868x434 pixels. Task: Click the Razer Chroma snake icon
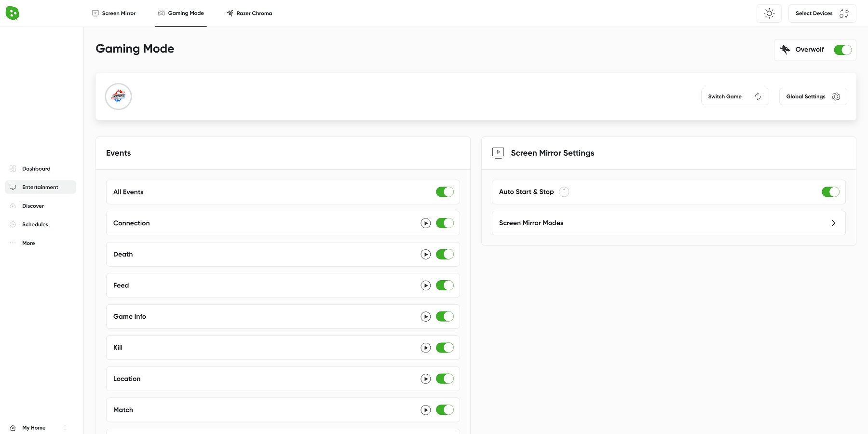(x=230, y=13)
